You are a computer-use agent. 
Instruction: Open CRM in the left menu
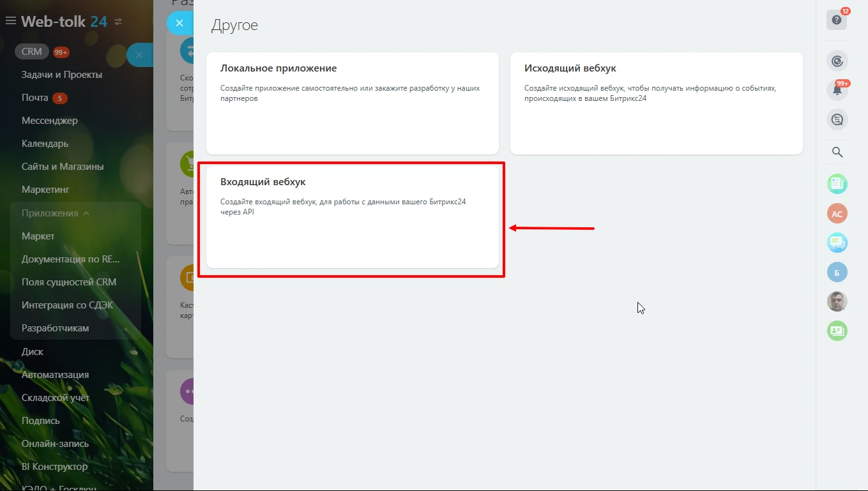tap(32, 52)
